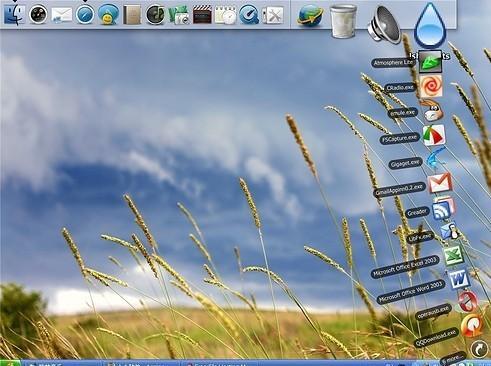Open the envelope with penguin icon

click(449, 231)
